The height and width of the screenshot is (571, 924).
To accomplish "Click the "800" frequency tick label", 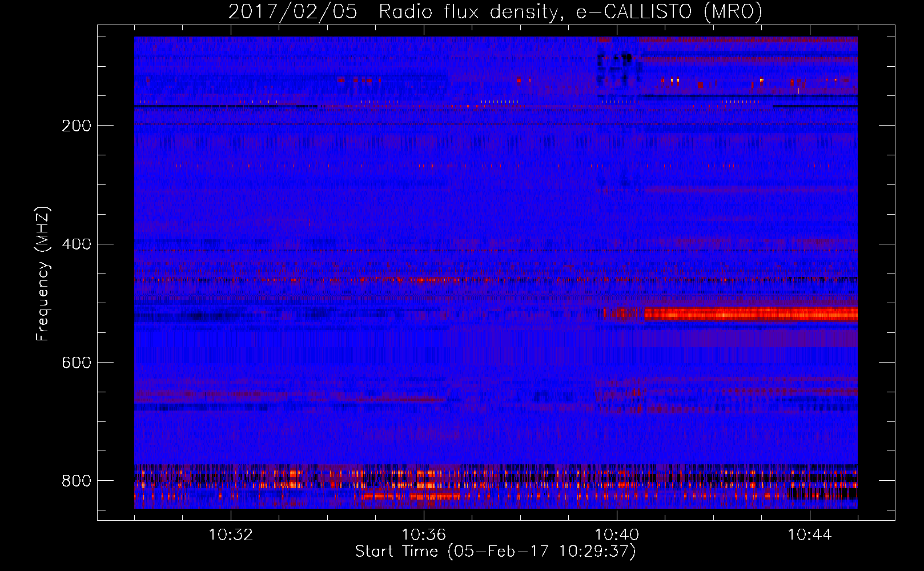I will pyautogui.click(x=77, y=481).
